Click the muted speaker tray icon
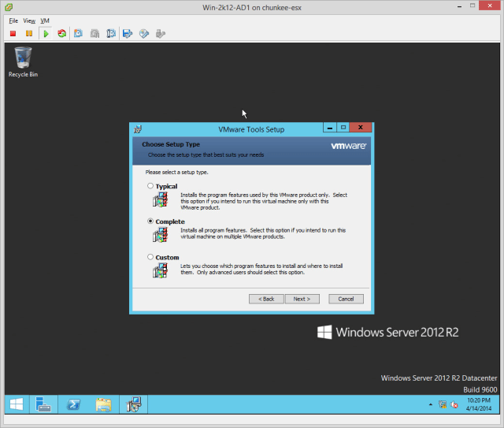This screenshot has height=428, width=504. tap(454, 404)
